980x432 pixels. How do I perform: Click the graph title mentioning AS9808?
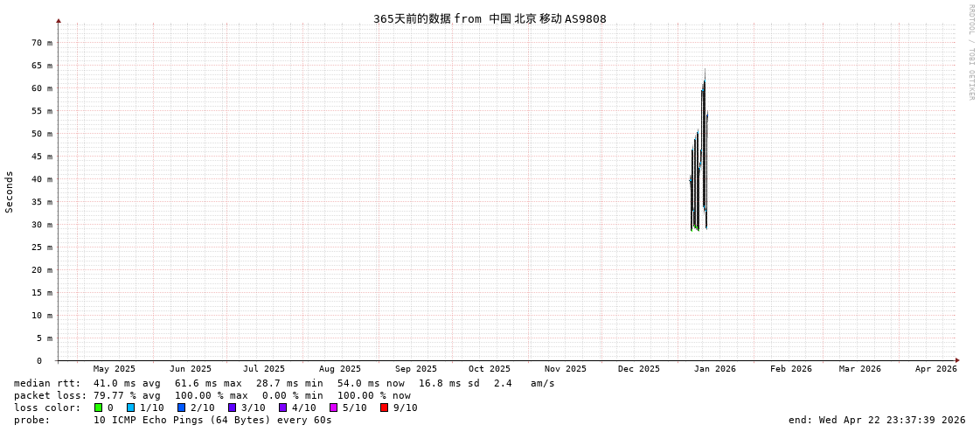[x=490, y=19]
